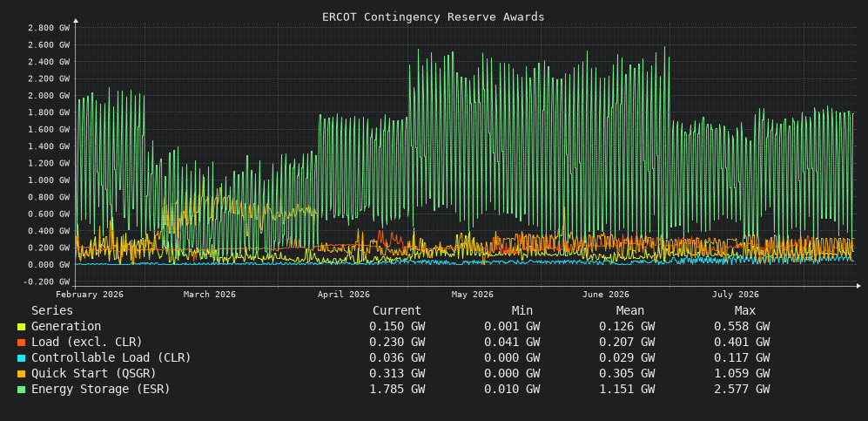
Task: Select the Generation series label
Action: 66,326
